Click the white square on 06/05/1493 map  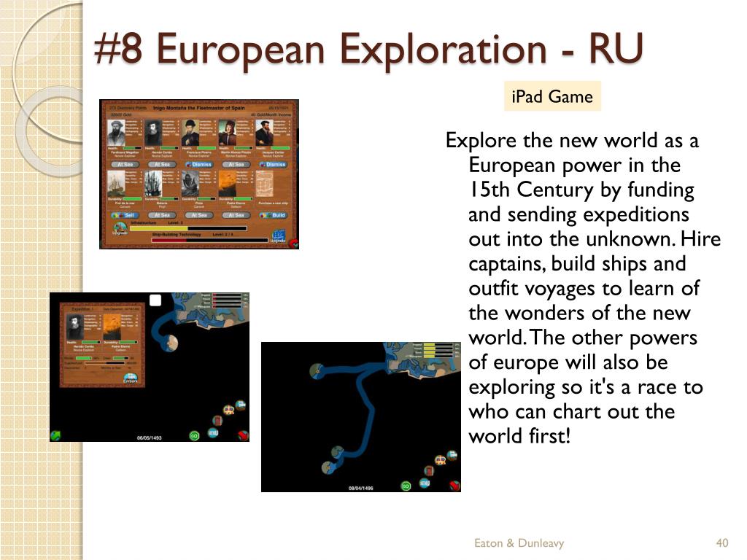155,300
